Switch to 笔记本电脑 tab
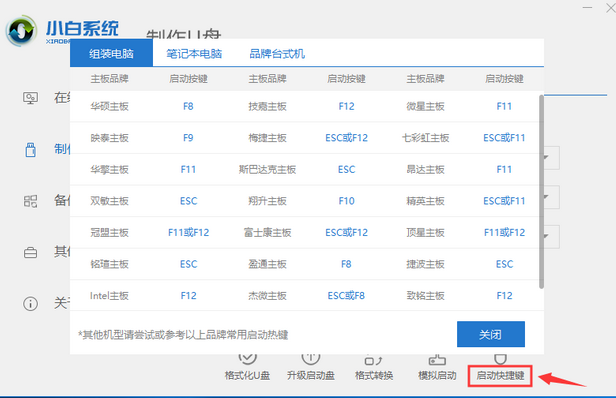The image size is (616, 398). tap(194, 53)
